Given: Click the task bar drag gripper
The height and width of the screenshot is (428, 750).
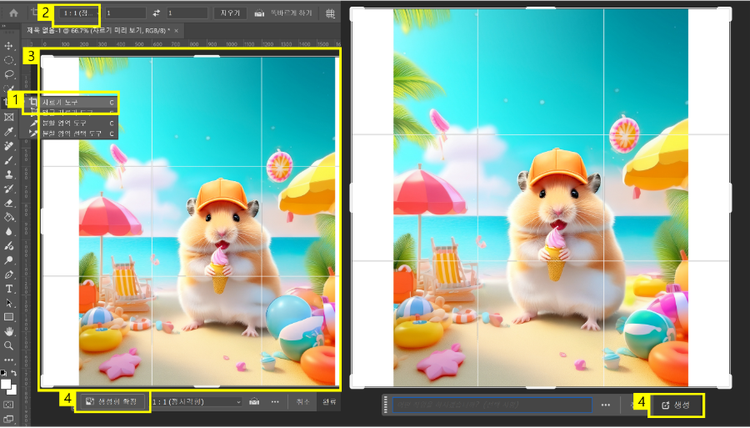Looking at the screenshot, I should point(386,405).
